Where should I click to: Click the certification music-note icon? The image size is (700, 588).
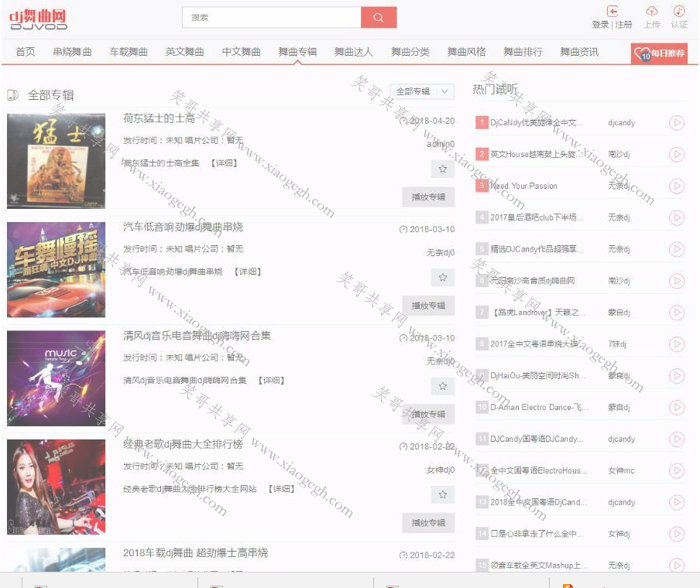679,11
